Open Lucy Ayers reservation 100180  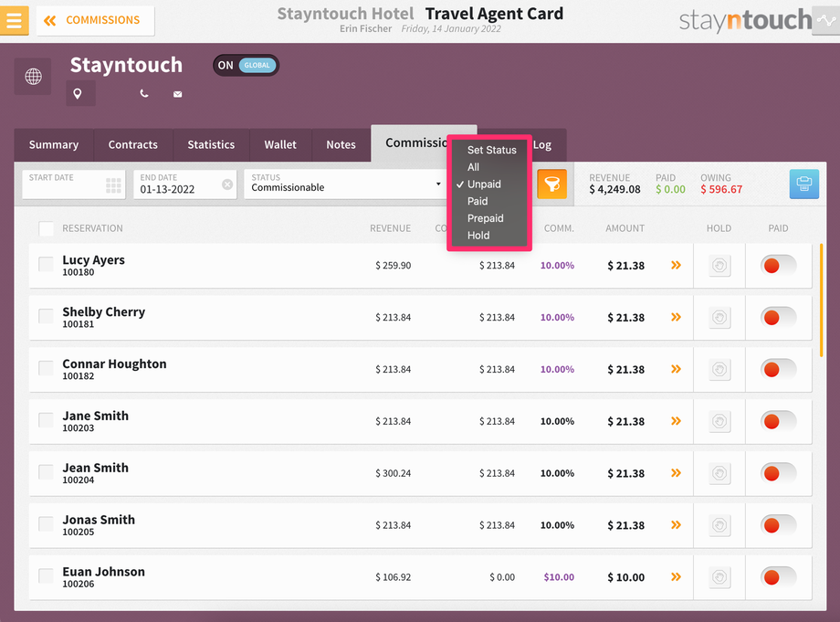[94, 266]
